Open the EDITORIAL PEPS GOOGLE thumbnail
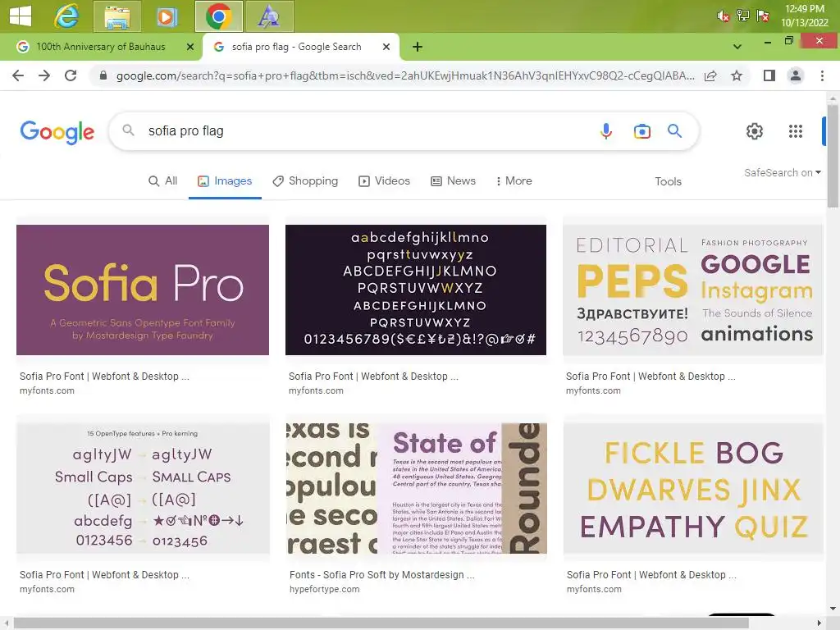Image resolution: width=840 pixels, height=630 pixels. coord(692,290)
